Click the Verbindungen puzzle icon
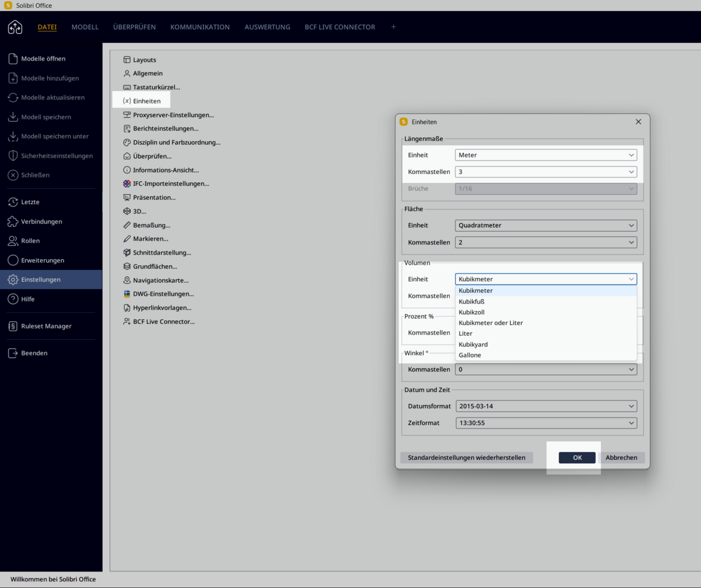701x588 pixels. pyautogui.click(x=13, y=221)
